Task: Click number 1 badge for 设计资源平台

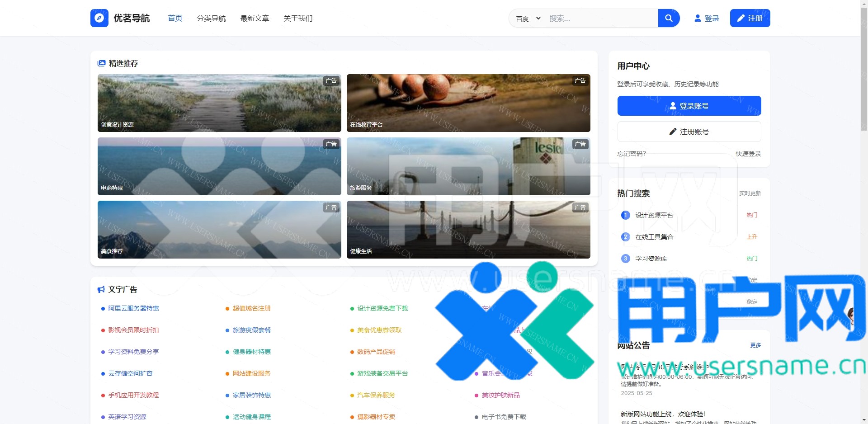Action: (625, 215)
